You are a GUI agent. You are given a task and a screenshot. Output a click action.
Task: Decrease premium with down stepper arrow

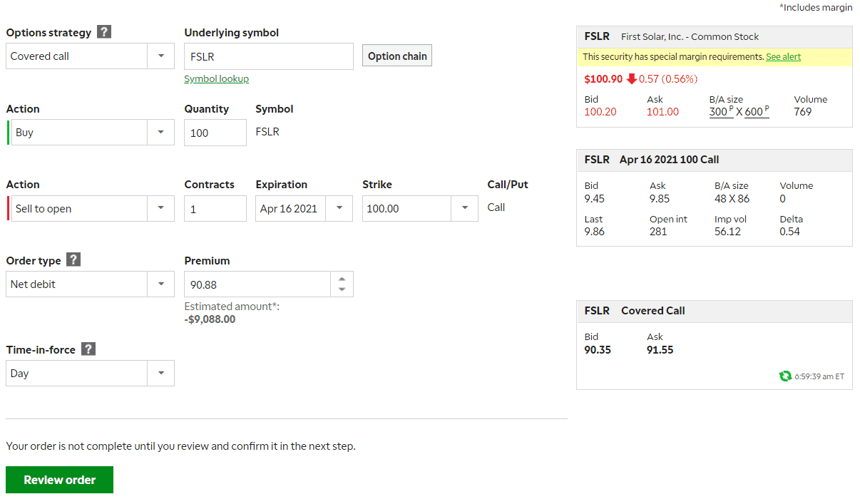(342, 289)
